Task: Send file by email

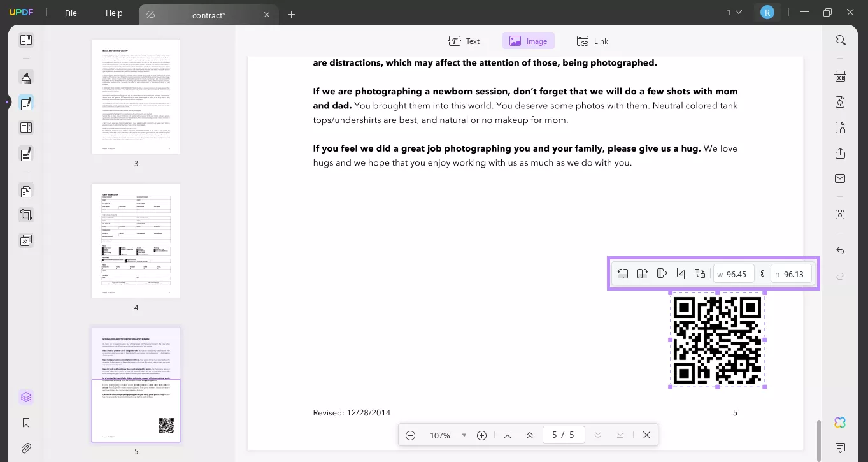Action: 841,178
